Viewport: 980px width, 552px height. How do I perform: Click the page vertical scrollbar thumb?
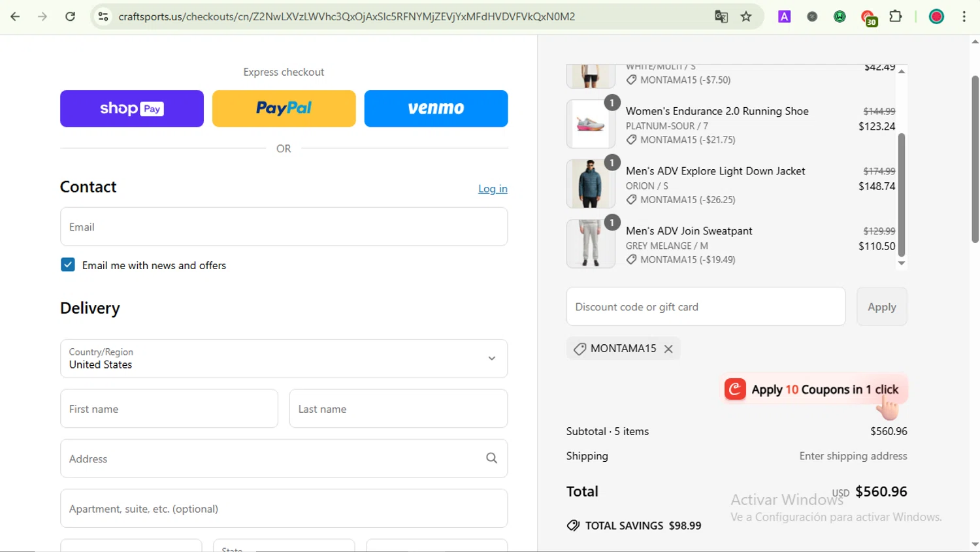coord(975,159)
